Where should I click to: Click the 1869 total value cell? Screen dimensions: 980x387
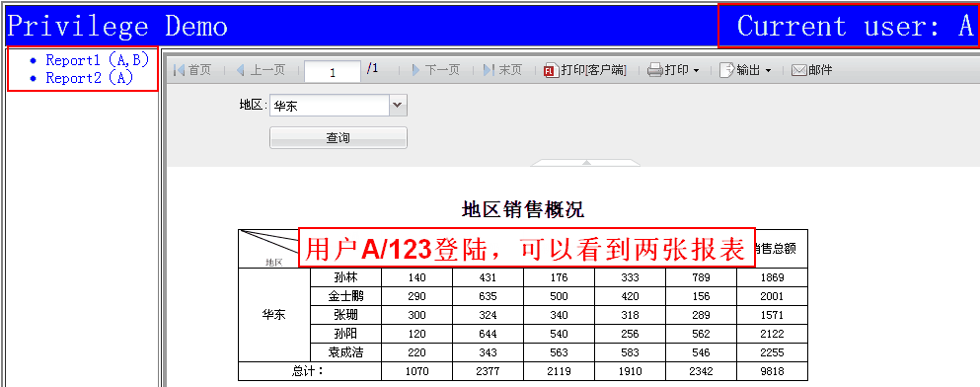click(772, 277)
